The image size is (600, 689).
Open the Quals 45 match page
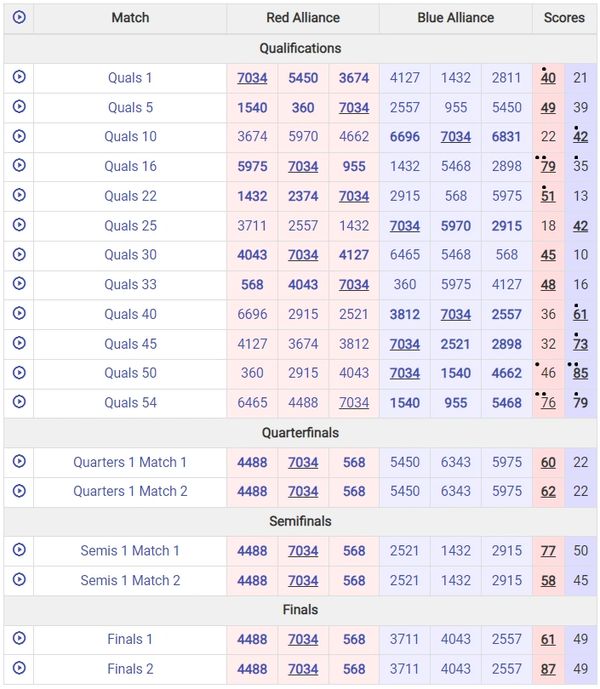coord(130,343)
